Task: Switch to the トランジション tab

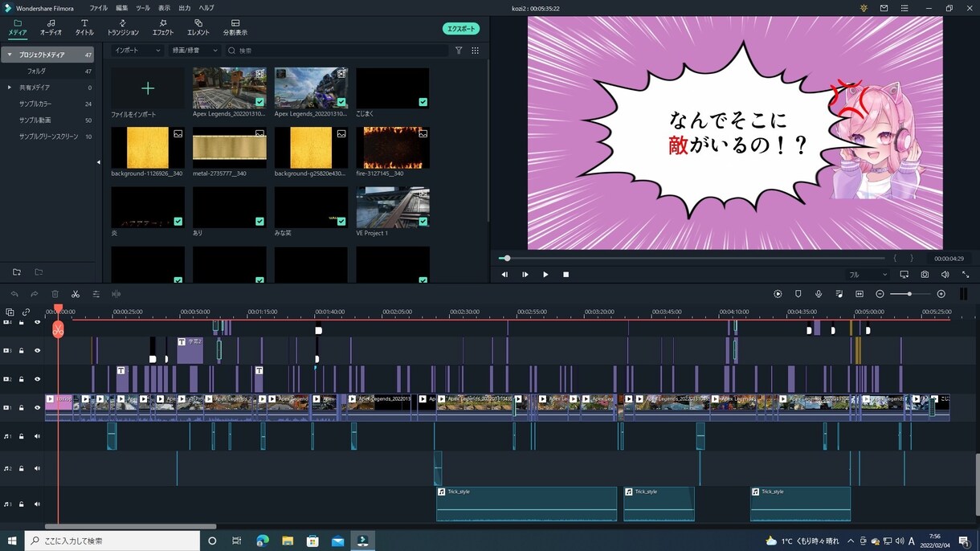Action: tap(123, 28)
